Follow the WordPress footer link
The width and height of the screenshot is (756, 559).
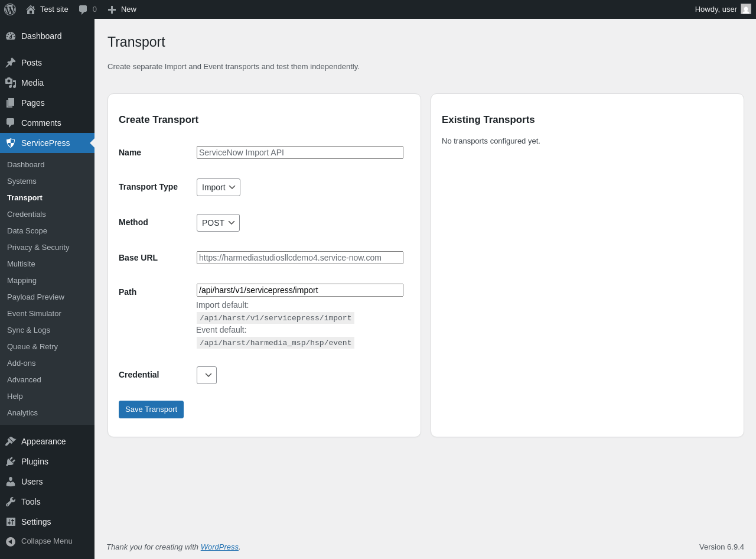[220, 547]
